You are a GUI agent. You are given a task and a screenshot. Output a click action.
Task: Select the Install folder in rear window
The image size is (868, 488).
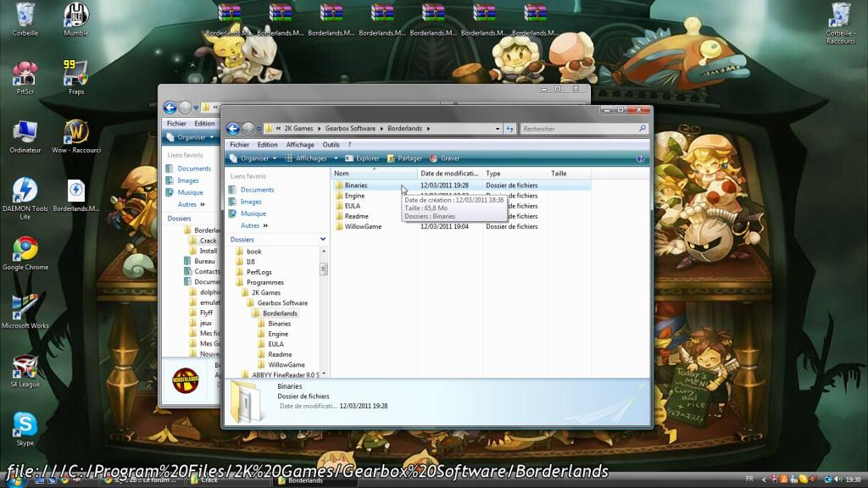[209, 251]
